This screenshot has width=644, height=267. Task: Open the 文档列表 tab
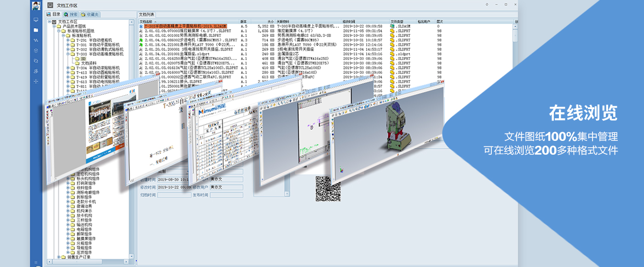(x=147, y=15)
